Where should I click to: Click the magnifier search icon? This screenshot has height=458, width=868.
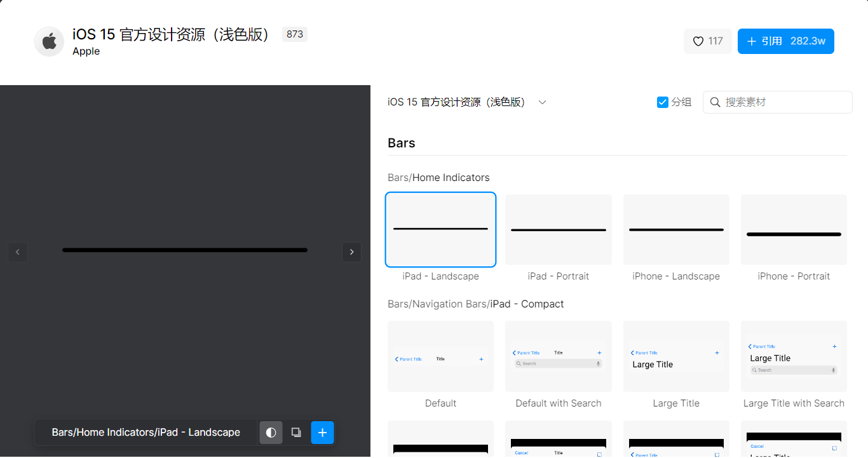[x=715, y=102]
